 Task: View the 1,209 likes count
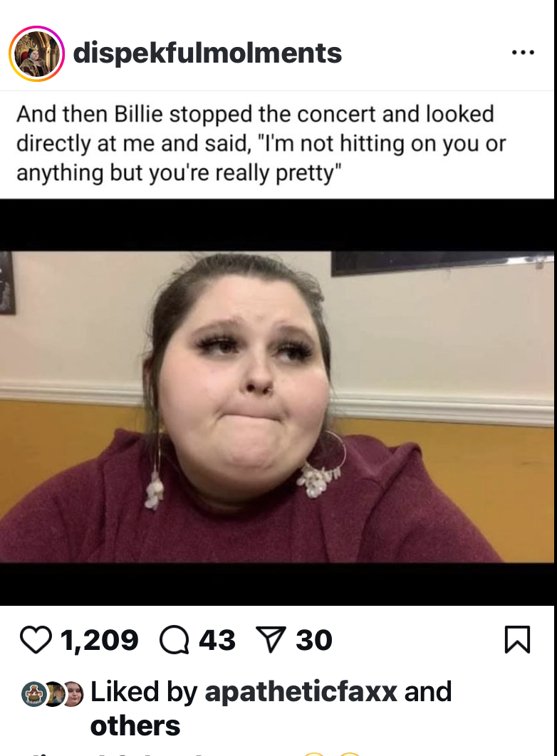click(x=99, y=640)
